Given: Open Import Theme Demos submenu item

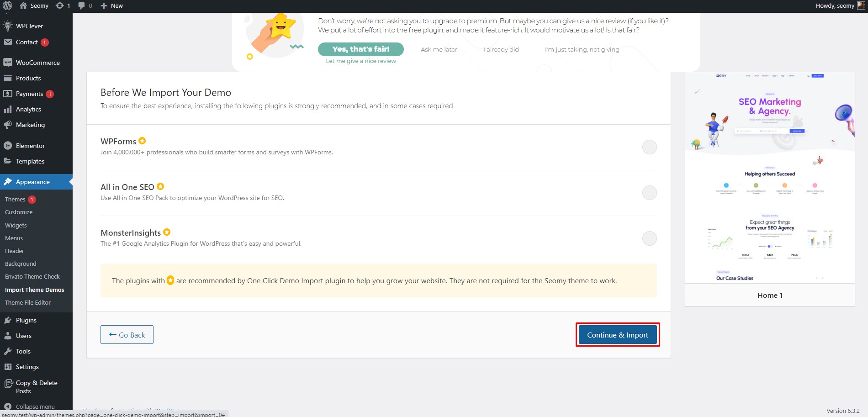Looking at the screenshot, I should (x=34, y=290).
